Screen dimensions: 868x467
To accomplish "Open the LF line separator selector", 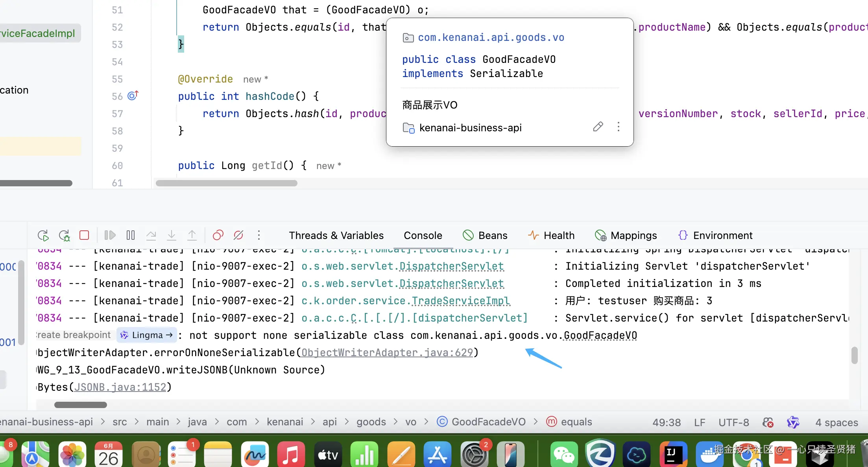I will pyautogui.click(x=700, y=422).
